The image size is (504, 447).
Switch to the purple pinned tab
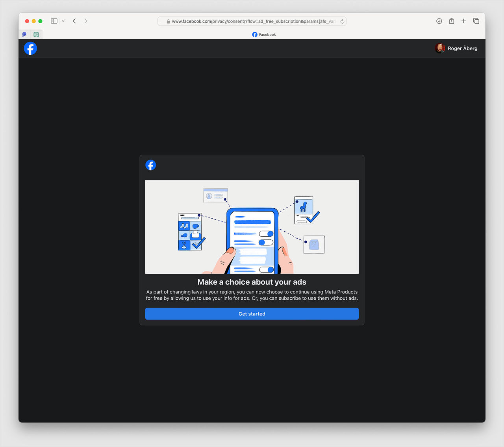point(24,35)
